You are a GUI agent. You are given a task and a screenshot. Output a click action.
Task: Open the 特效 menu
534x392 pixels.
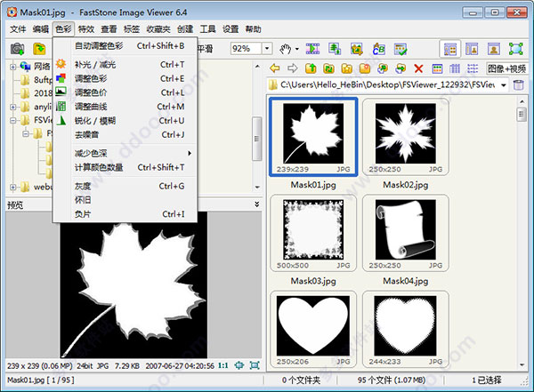tap(86, 29)
